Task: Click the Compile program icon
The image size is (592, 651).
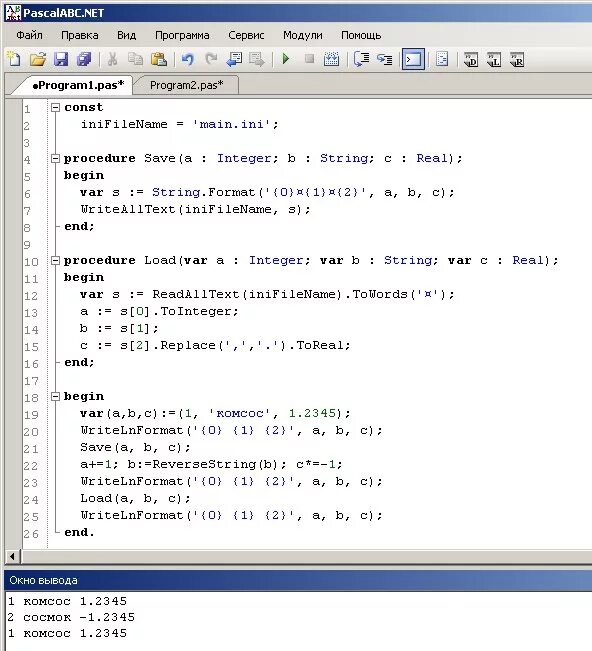Action: pyautogui.click(x=331, y=59)
